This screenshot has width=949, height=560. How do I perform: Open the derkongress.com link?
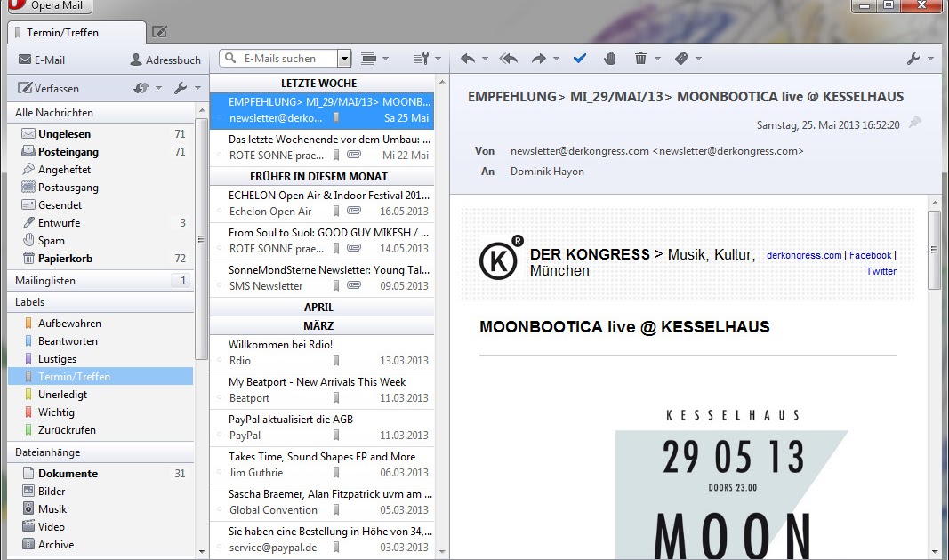click(804, 255)
